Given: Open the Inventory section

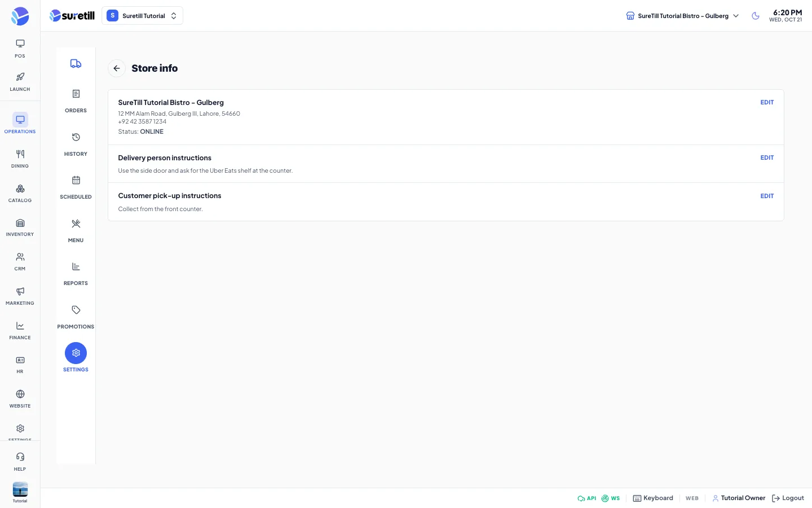Looking at the screenshot, I should 20,227.
